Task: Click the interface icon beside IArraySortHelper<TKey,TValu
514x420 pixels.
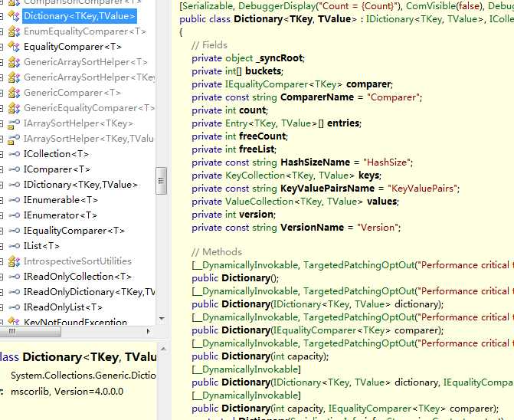Action: point(14,139)
